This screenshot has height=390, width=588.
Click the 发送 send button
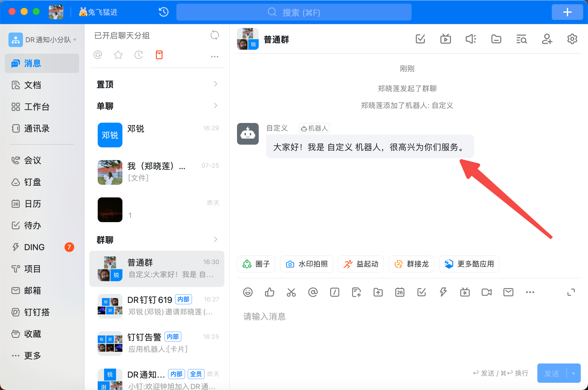point(552,373)
